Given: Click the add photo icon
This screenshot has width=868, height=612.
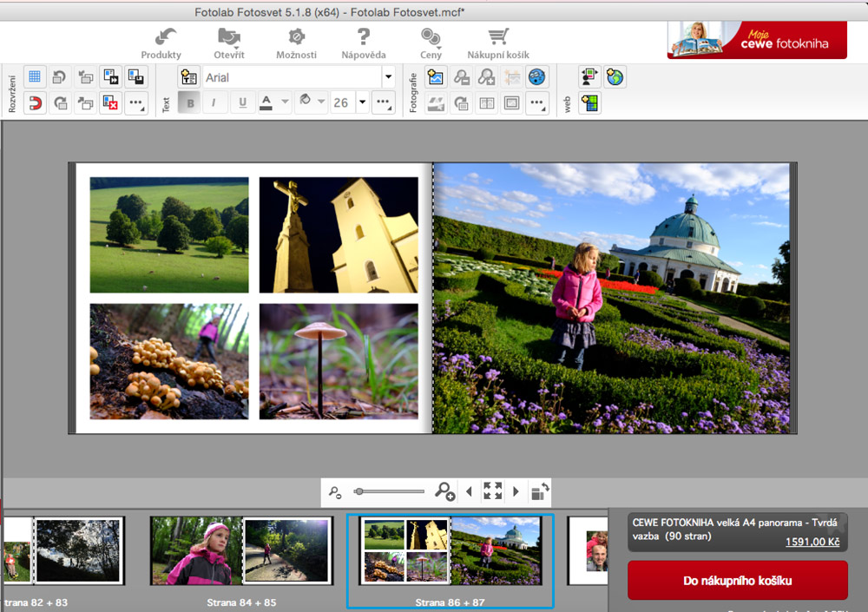Looking at the screenshot, I should pos(436,77).
